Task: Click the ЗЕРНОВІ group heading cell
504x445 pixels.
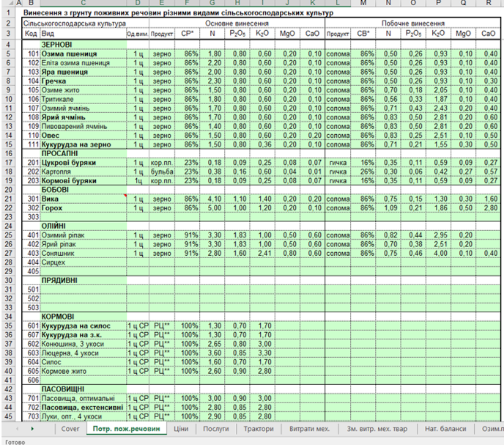Action: tap(84, 45)
